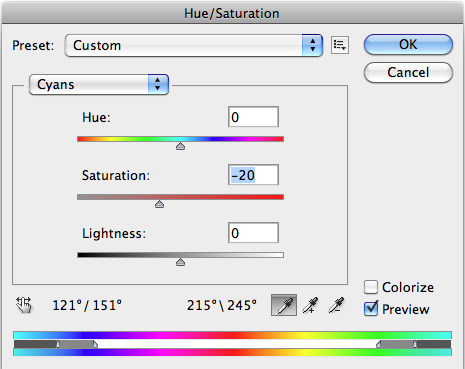Select the Add to Sample eyedropper
This screenshot has height=369, width=465.
pos(310,305)
